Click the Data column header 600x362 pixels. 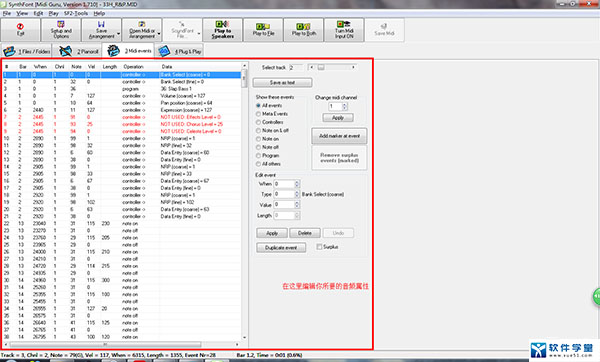coord(167,67)
